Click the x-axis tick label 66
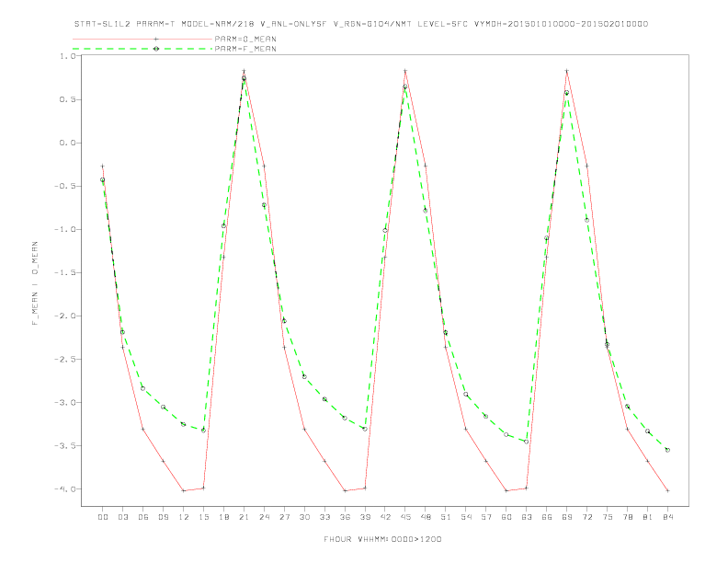Screen dimensions: 728x563 click(547, 517)
